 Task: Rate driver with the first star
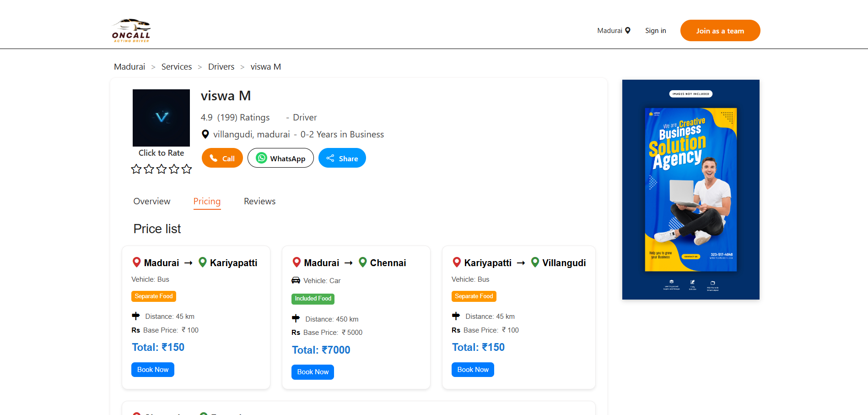coord(136,169)
